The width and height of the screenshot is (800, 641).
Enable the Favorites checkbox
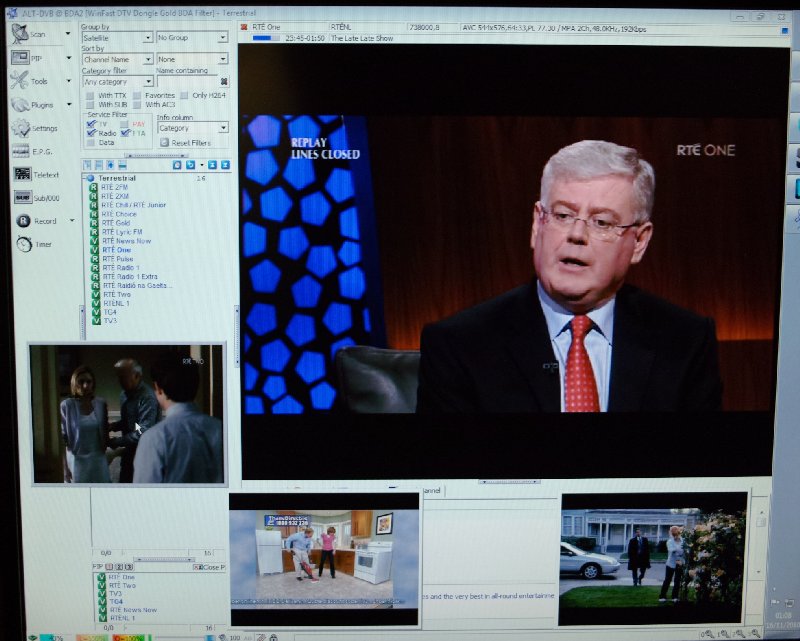click(x=137, y=95)
